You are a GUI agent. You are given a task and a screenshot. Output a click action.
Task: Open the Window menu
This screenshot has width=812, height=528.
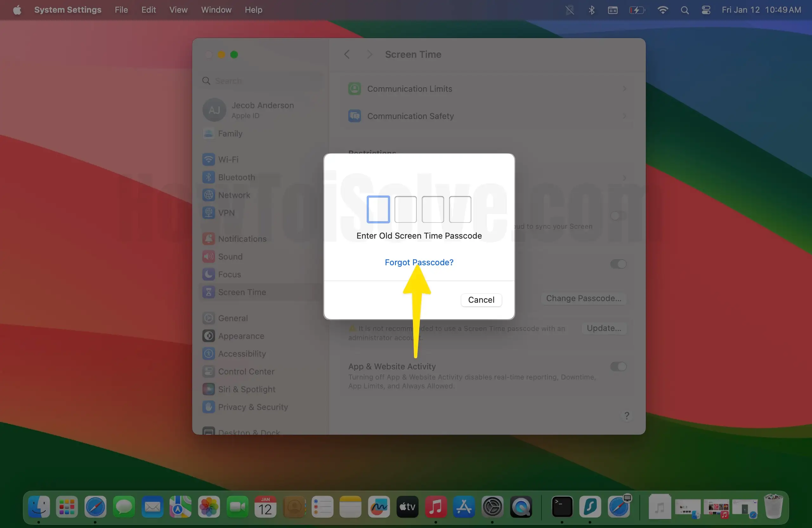pyautogui.click(x=216, y=10)
